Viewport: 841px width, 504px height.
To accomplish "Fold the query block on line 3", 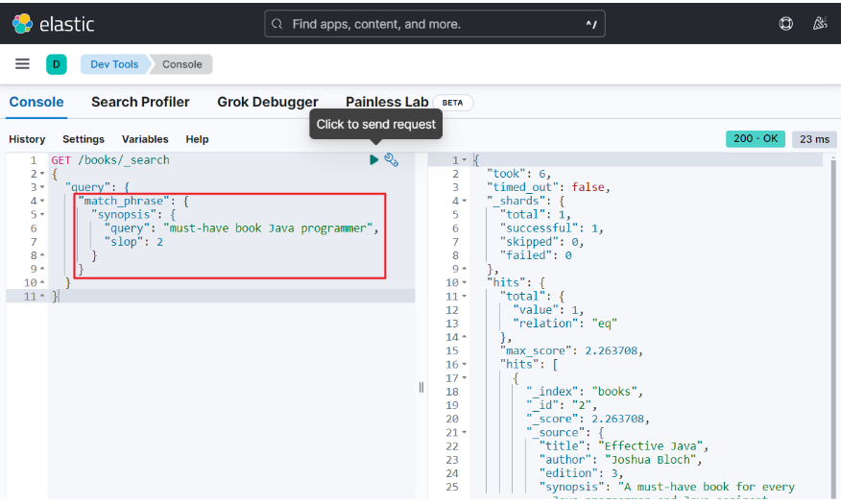I will [42, 187].
